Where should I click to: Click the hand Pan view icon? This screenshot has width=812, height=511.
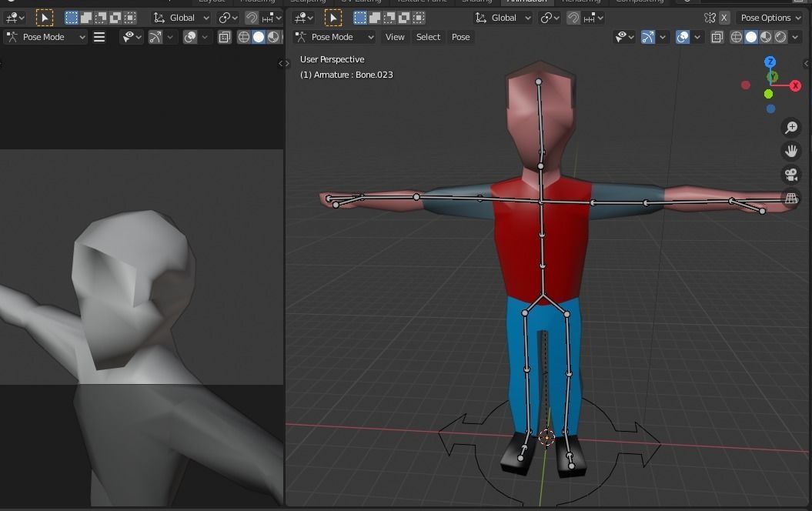[790, 151]
